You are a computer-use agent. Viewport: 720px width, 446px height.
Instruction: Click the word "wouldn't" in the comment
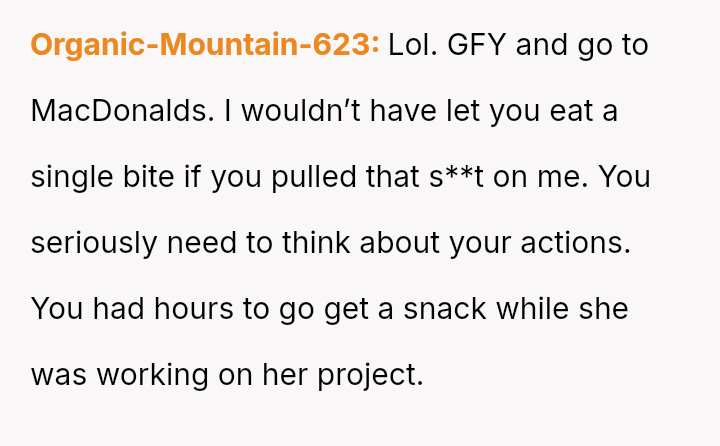click(x=301, y=111)
